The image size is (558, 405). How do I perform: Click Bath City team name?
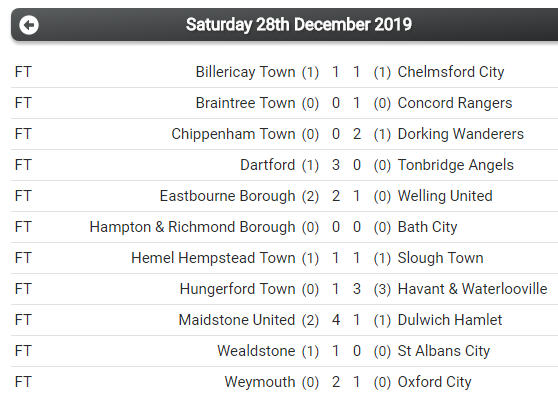pos(427,227)
